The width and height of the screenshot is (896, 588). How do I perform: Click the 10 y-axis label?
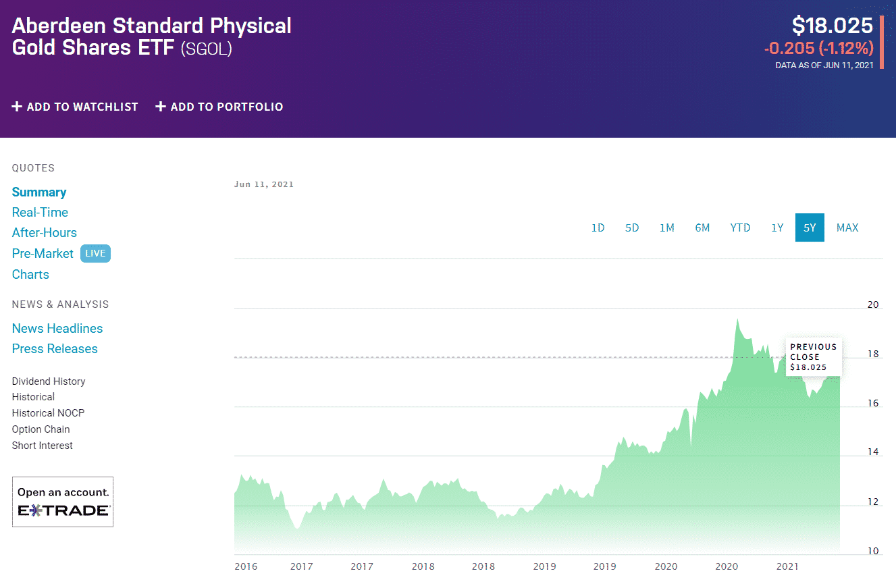click(x=873, y=551)
